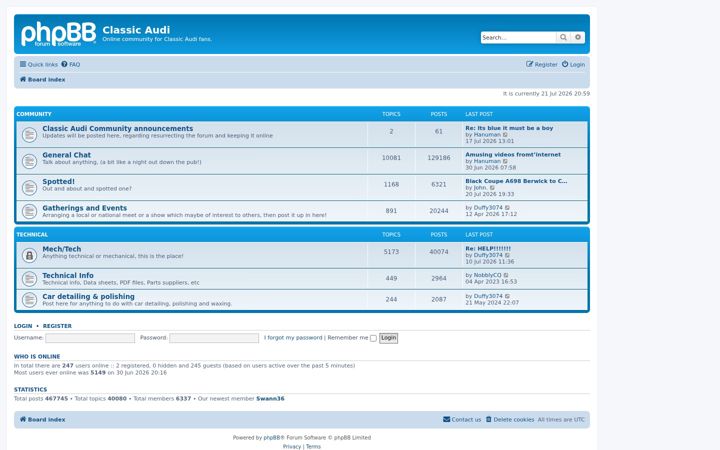Open Car detailing & polishing forum
Image resolution: width=720 pixels, height=450 pixels.
[x=88, y=297]
